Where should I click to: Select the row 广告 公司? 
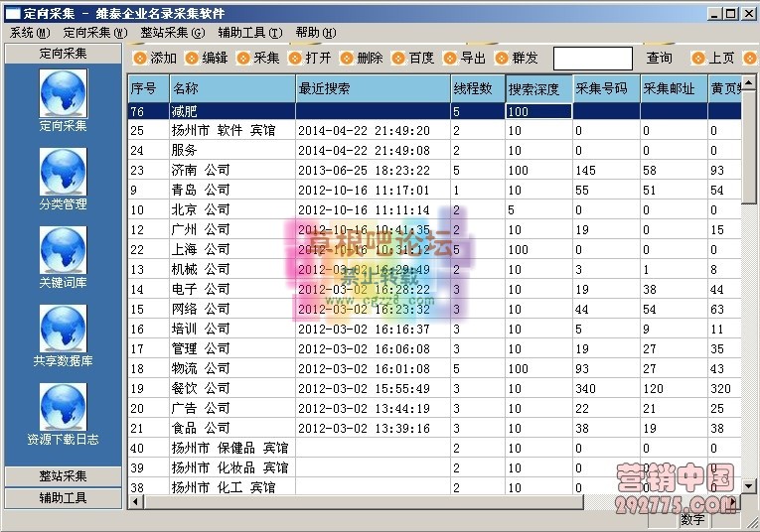click(435, 409)
